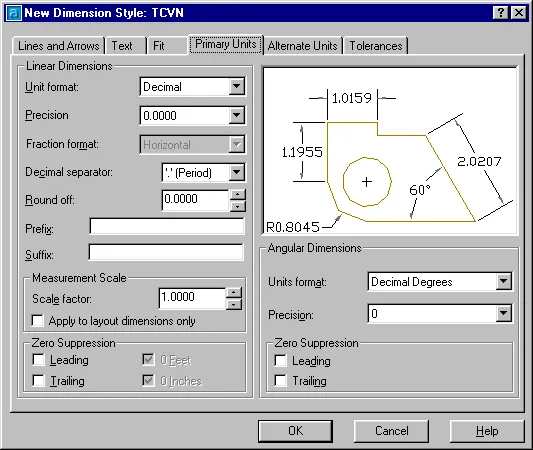
Task: Click the 1.0159 dimension in preview
Action: click(x=352, y=98)
